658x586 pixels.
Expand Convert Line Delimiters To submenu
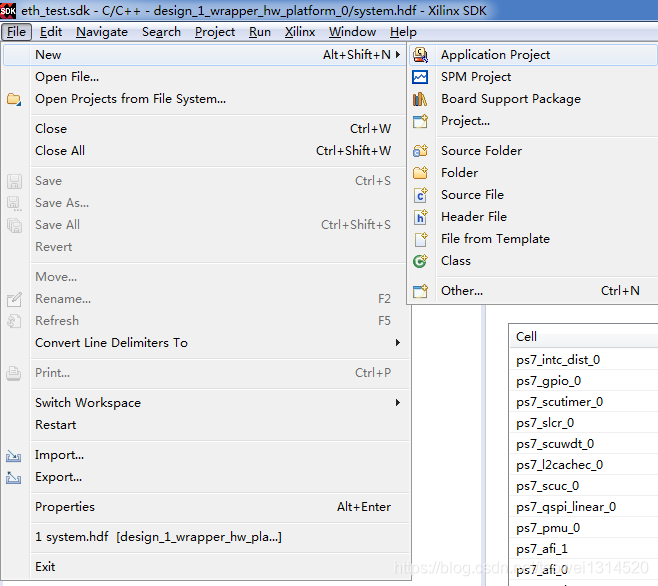(398, 343)
